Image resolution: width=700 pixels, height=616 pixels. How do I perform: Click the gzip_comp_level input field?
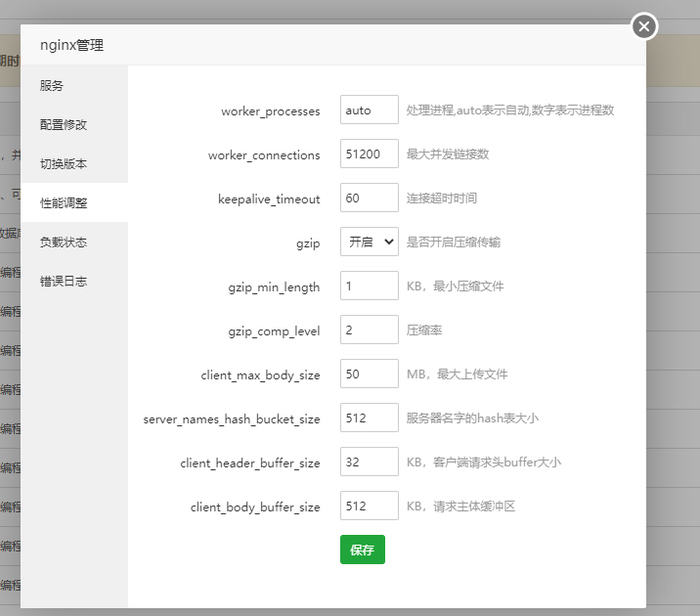point(370,330)
